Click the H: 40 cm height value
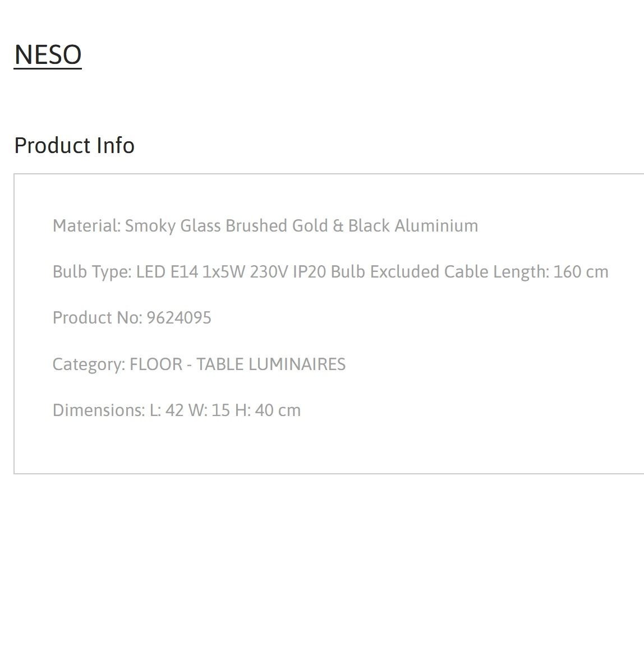Image resolution: width=644 pixels, height=665 pixels. pos(268,410)
